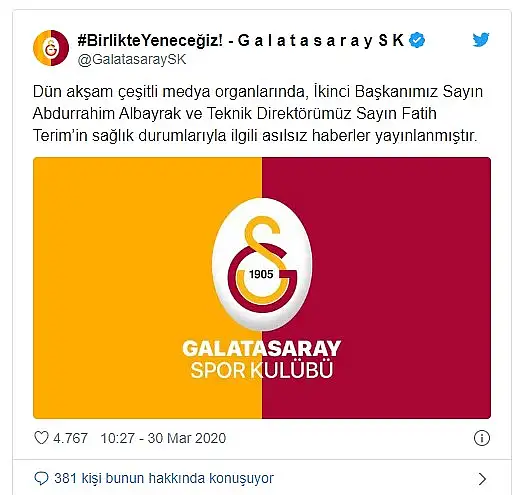Screen dimensions: 526x495
Task: Click 'SPOR KULÜBÜ' text on the image
Action: 262,370
